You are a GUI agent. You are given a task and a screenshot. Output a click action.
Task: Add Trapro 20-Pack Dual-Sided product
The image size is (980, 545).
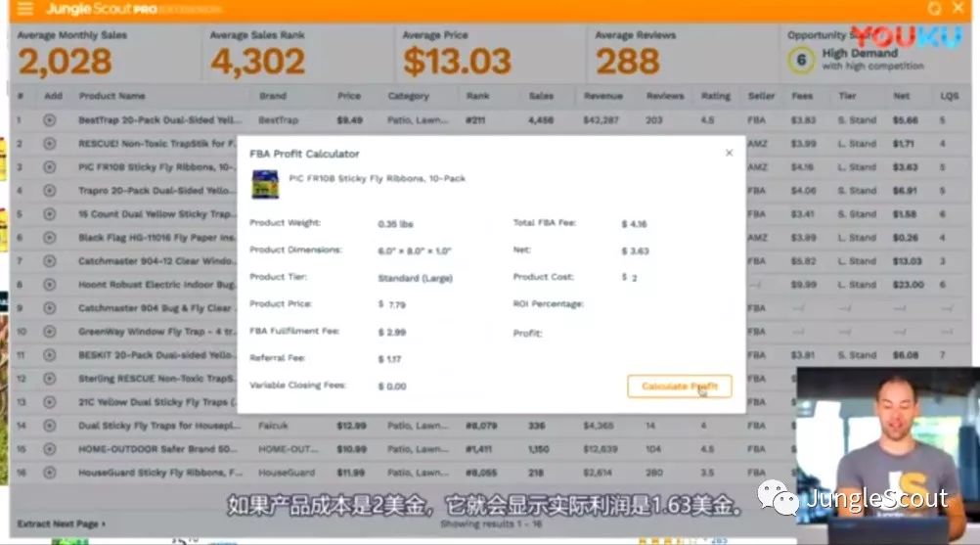tap(49, 191)
